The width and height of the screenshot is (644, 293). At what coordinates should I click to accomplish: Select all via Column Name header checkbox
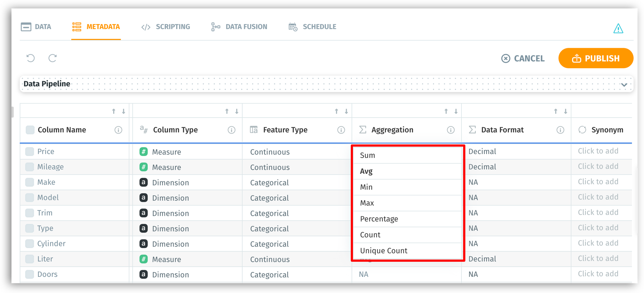point(30,130)
